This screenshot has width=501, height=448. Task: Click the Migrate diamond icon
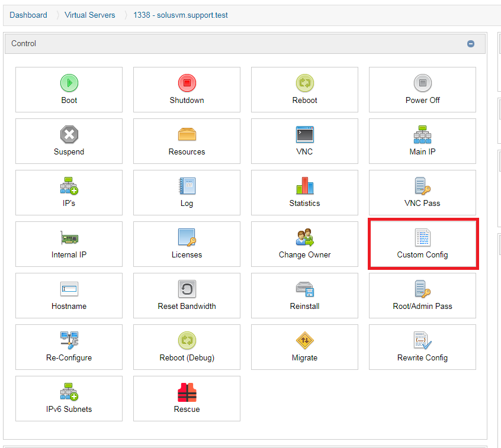click(304, 340)
